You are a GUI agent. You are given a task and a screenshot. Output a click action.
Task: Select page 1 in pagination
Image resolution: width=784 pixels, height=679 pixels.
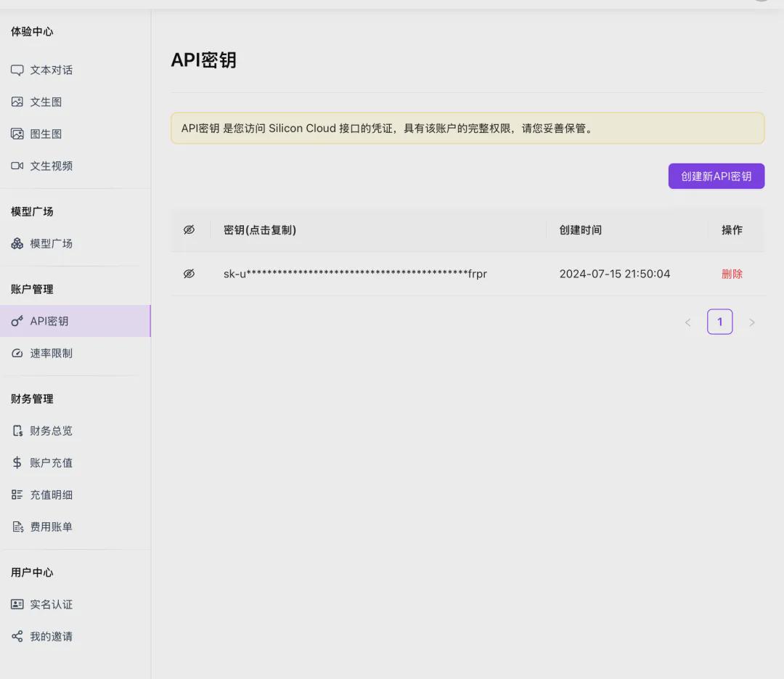coord(719,322)
